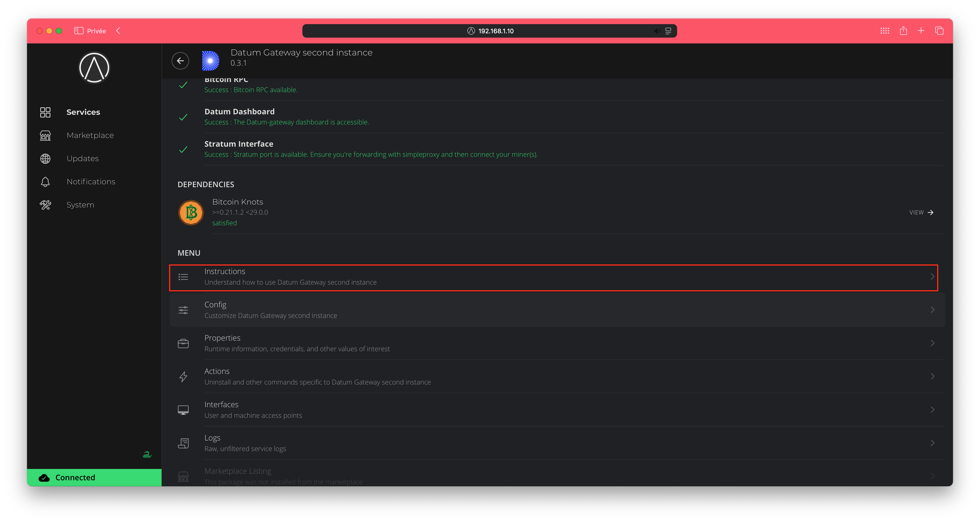Click the DEPENDENCIES section heading
The height and width of the screenshot is (522, 980).
tap(206, 185)
